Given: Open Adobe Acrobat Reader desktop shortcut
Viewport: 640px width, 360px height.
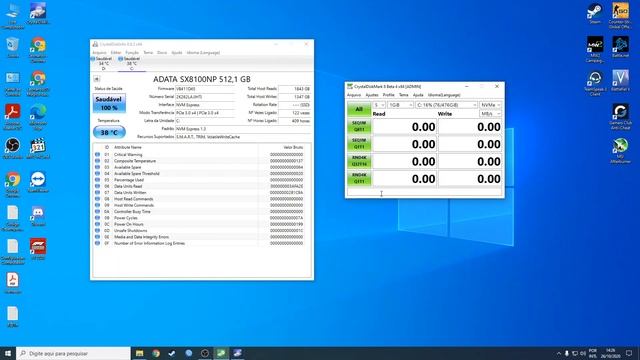Looking at the screenshot, I should 13,116.
